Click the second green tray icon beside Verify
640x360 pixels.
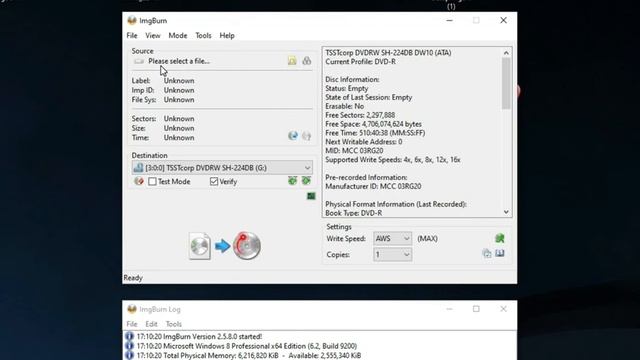point(306,180)
